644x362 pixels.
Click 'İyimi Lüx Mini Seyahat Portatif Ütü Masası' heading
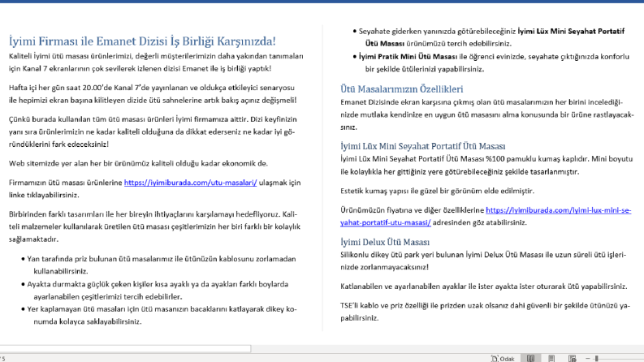tap(422, 146)
